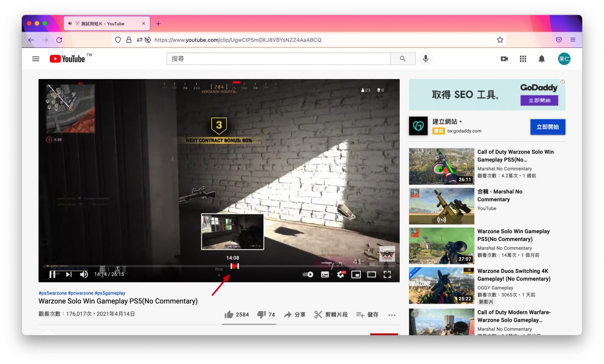The image size is (604, 364).
Task: Click the 剪輯片段 clip scissors button
Action: 331,315
